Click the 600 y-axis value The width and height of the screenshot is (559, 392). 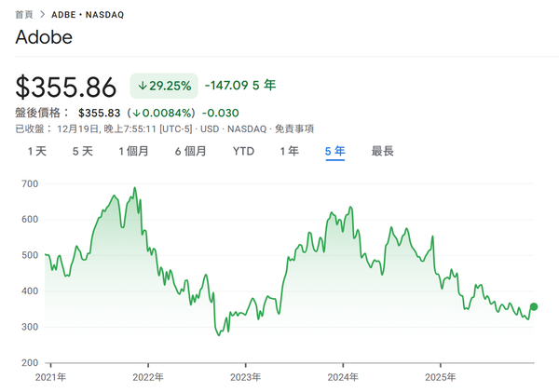(x=30, y=220)
